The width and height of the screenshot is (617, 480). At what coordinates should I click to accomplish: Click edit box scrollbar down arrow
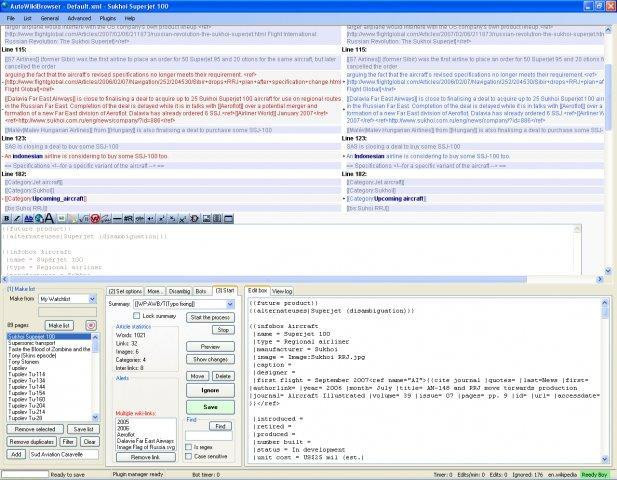[x=605, y=459]
